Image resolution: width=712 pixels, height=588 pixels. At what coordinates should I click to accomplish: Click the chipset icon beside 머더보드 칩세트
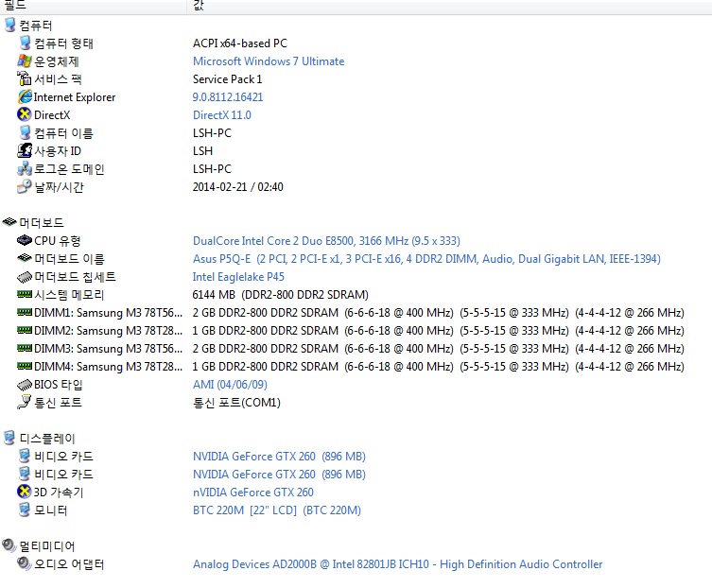[25, 277]
